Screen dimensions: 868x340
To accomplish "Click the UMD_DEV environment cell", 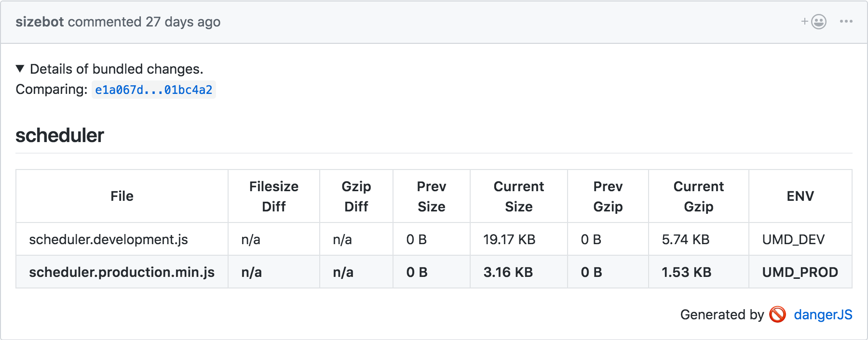I will 793,239.
